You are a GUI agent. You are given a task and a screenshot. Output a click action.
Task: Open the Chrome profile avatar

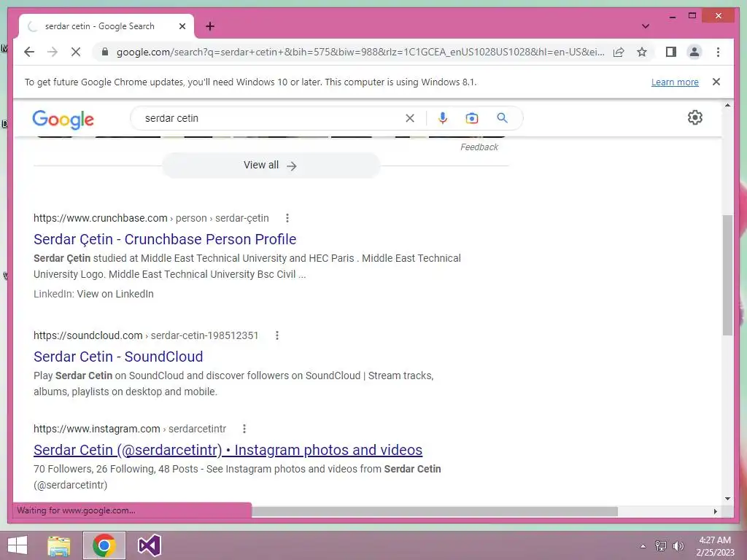[x=694, y=52]
